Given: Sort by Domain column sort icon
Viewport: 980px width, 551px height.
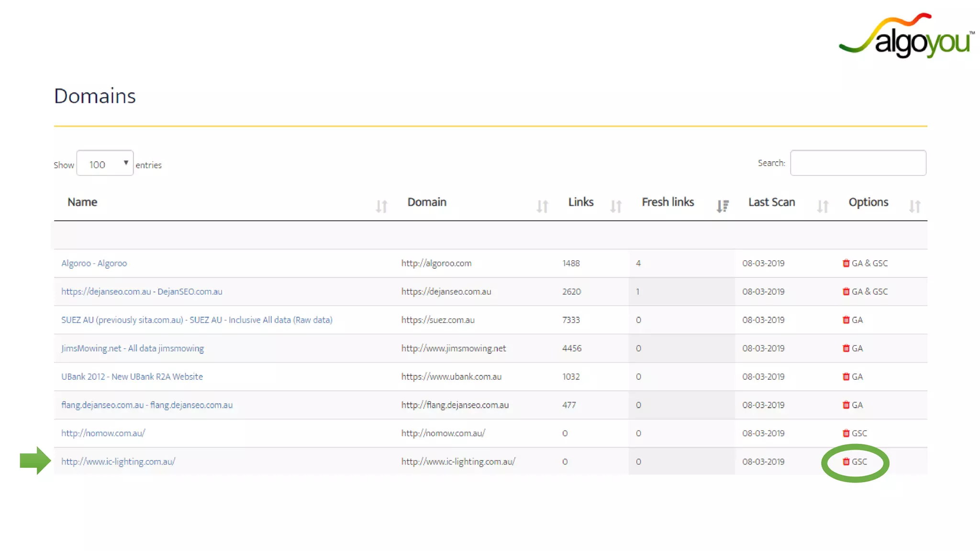Looking at the screenshot, I should tap(542, 206).
